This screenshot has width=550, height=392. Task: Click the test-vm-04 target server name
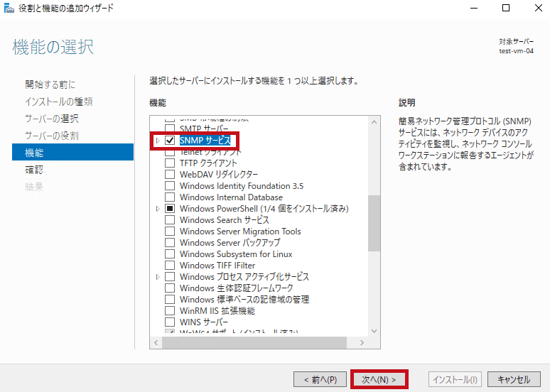click(x=517, y=51)
